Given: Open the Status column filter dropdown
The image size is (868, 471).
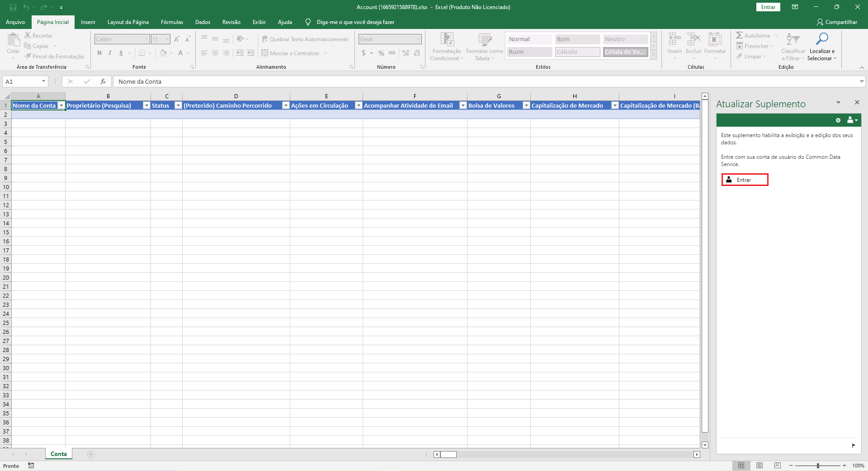Looking at the screenshot, I should pos(178,105).
